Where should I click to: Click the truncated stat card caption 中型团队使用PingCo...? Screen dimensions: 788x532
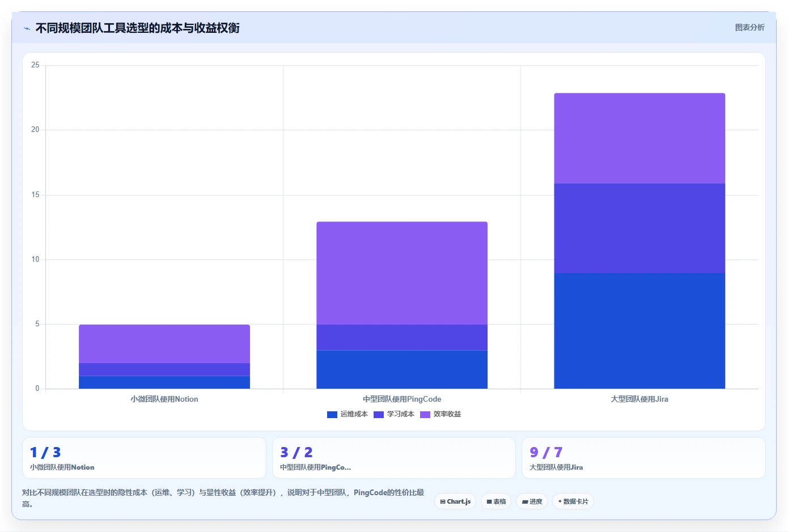pyautogui.click(x=316, y=467)
